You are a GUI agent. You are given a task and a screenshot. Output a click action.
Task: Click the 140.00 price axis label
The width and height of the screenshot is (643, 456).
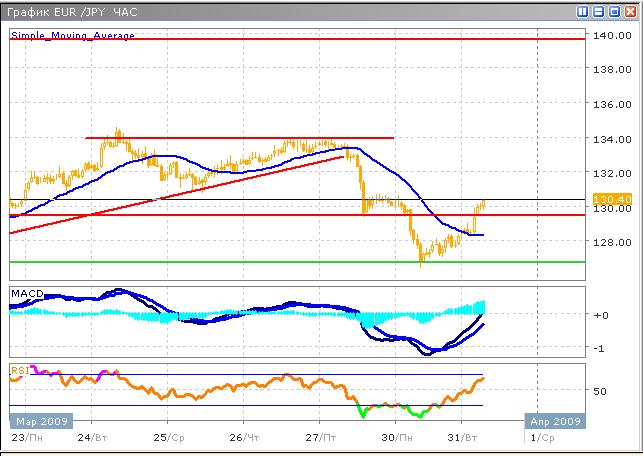(x=607, y=36)
